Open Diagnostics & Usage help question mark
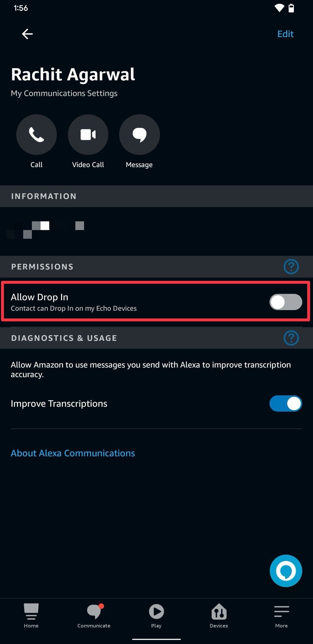The image size is (313, 644). [x=291, y=338]
